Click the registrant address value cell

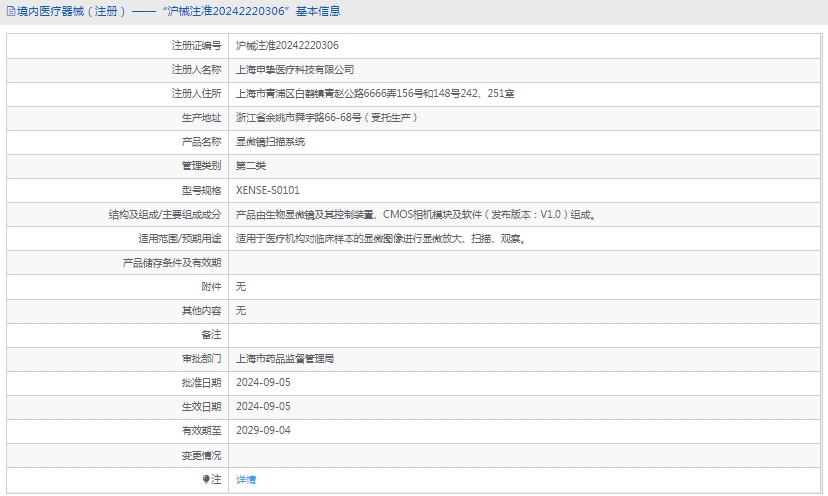click(374, 94)
